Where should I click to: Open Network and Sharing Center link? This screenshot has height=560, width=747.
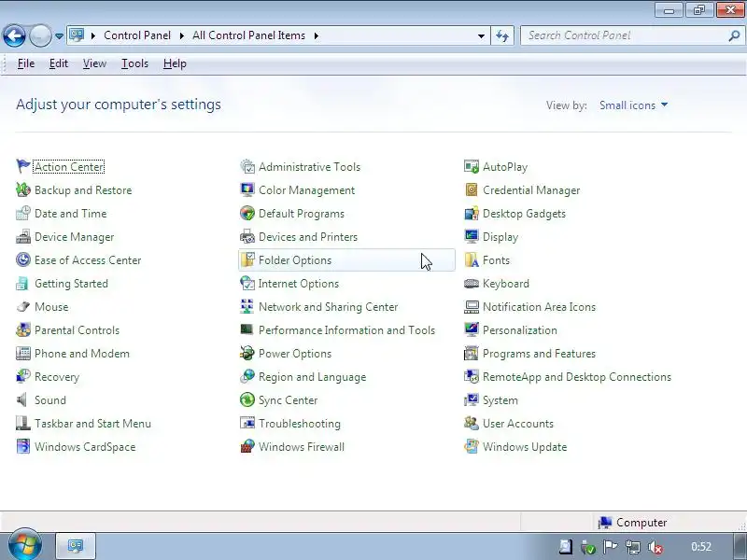click(329, 307)
